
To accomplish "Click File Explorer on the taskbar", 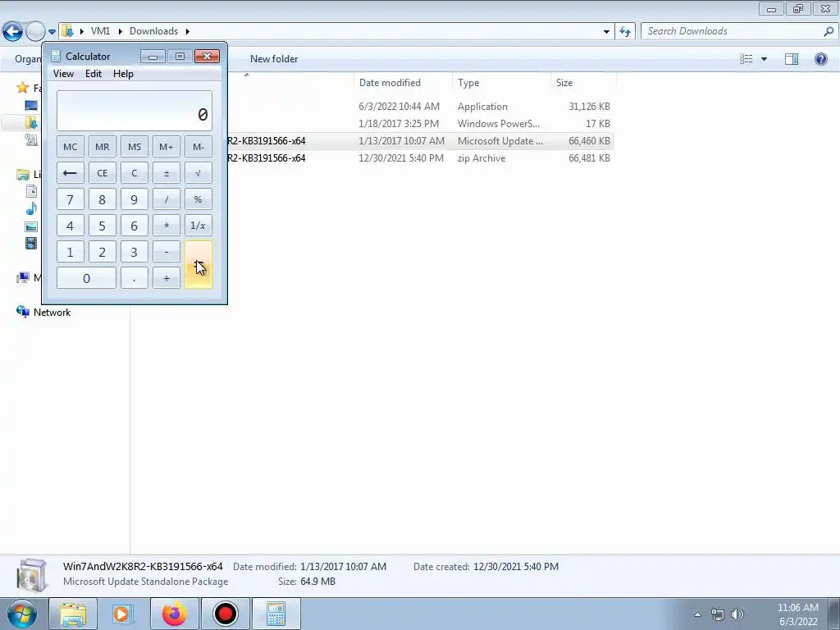I will (73, 614).
